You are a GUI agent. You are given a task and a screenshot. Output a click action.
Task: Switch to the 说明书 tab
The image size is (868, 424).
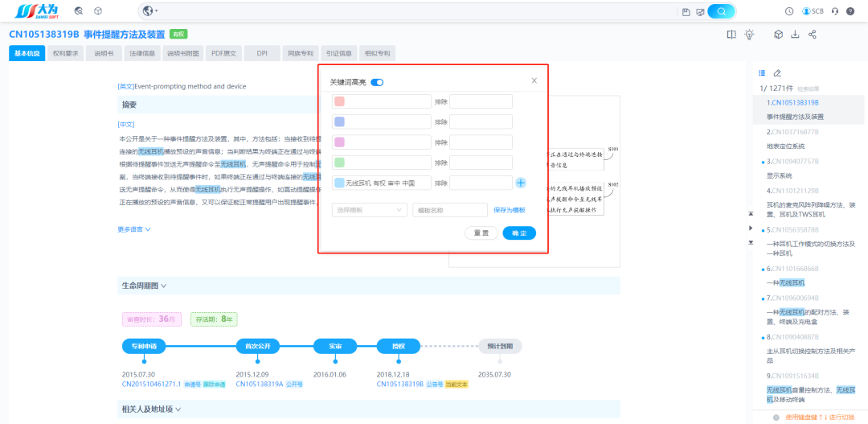point(104,54)
